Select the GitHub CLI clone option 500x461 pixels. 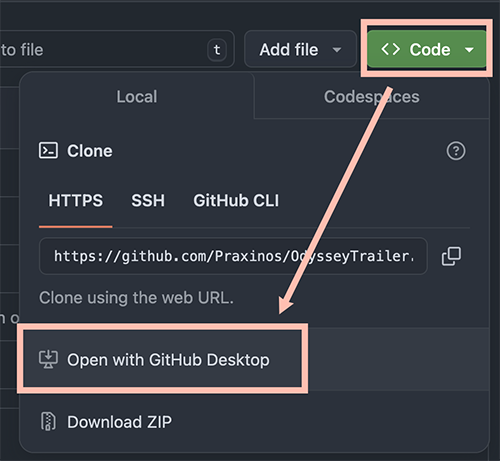point(236,201)
